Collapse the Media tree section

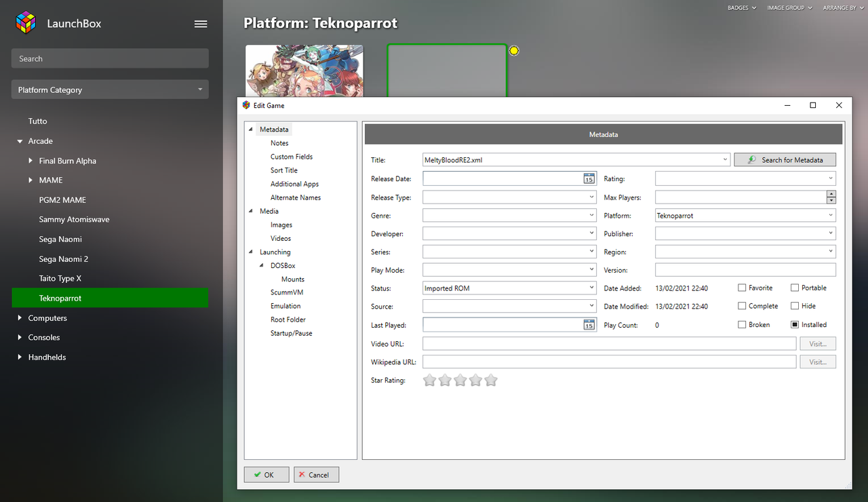coord(252,211)
